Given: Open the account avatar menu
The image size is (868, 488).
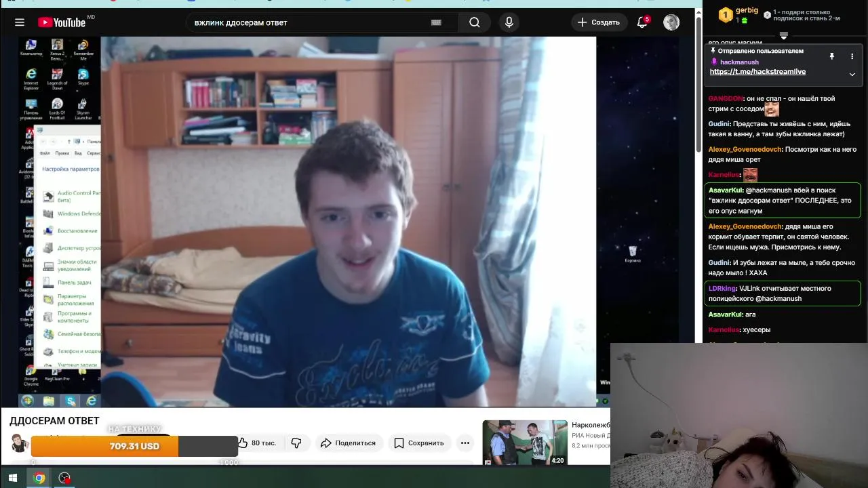Looking at the screenshot, I should click(671, 22).
